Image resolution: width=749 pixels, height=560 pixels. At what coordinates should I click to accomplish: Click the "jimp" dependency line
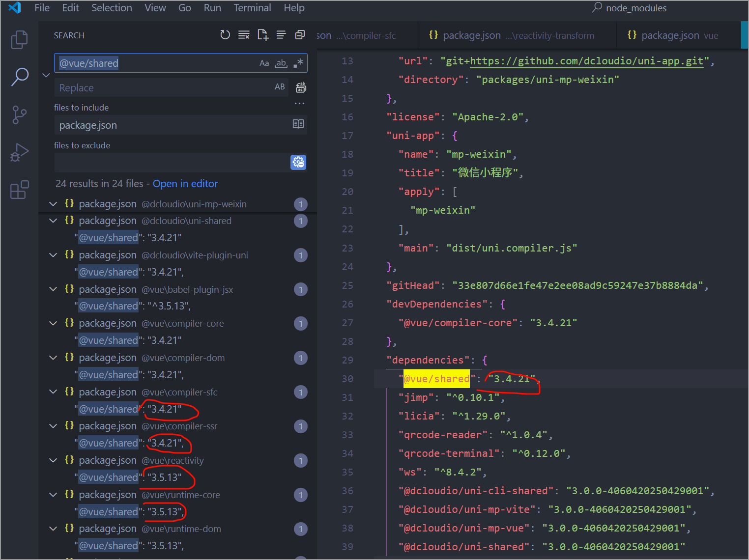(x=451, y=397)
